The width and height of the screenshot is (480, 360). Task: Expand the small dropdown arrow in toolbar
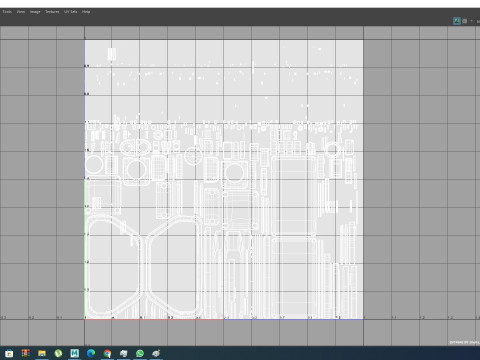pyautogui.click(x=471, y=21)
